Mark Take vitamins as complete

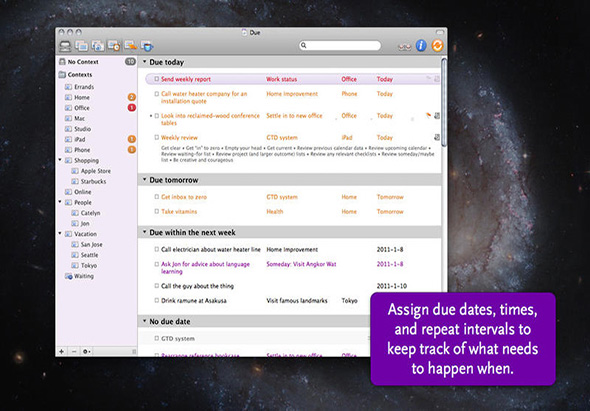pos(157,212)
